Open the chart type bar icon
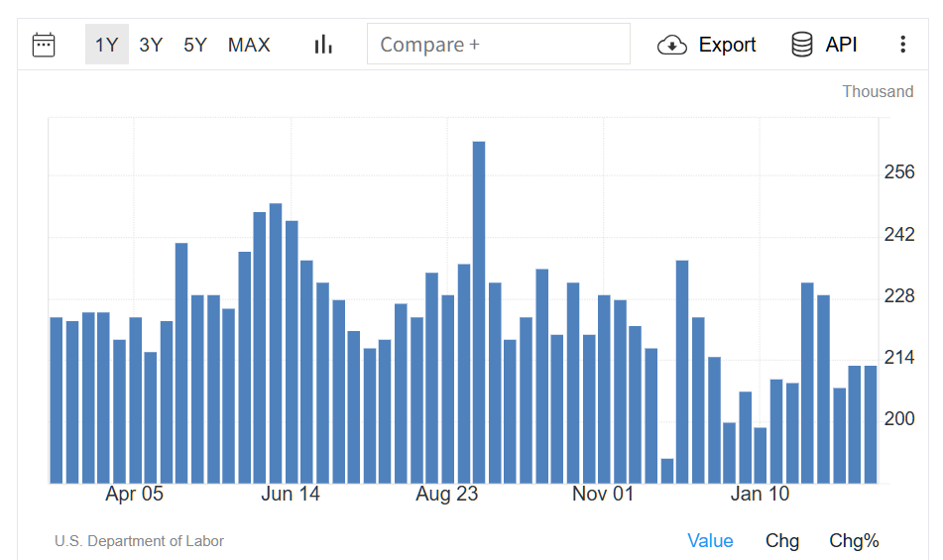Screen dimensions: 943x560 [323, 45]
